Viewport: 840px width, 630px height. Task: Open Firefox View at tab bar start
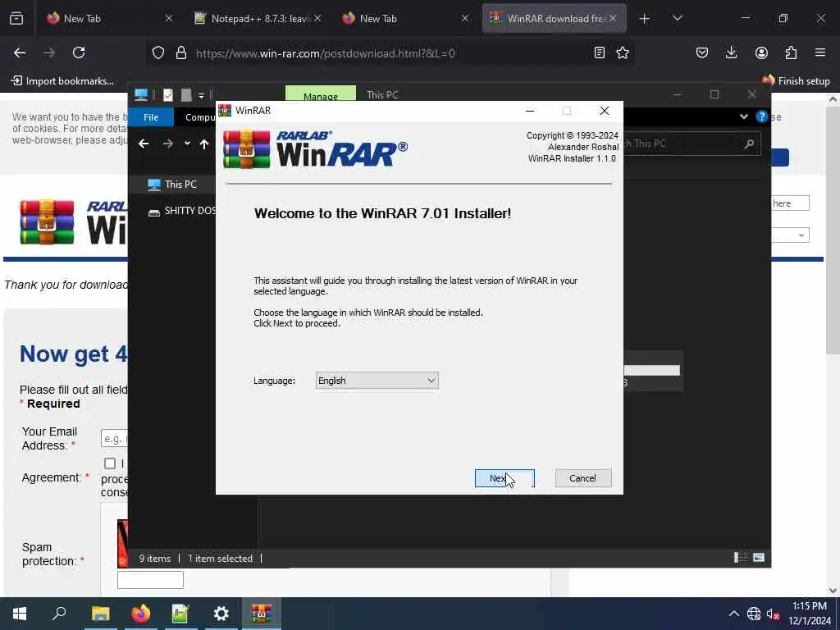tap(16, 19)
